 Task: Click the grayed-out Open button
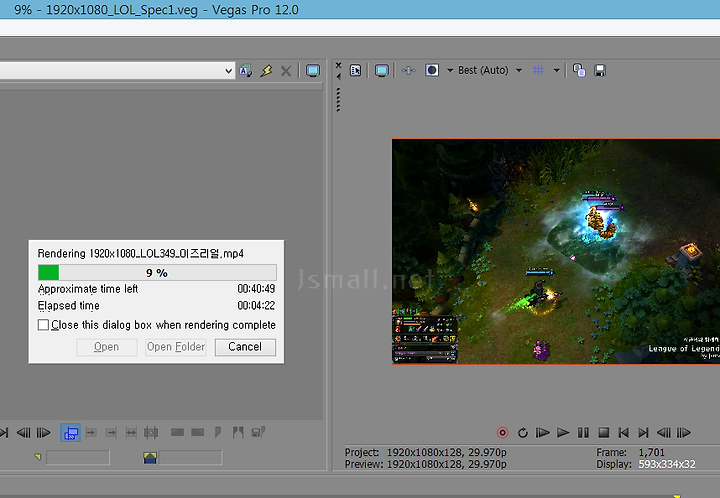coord(107,347)
